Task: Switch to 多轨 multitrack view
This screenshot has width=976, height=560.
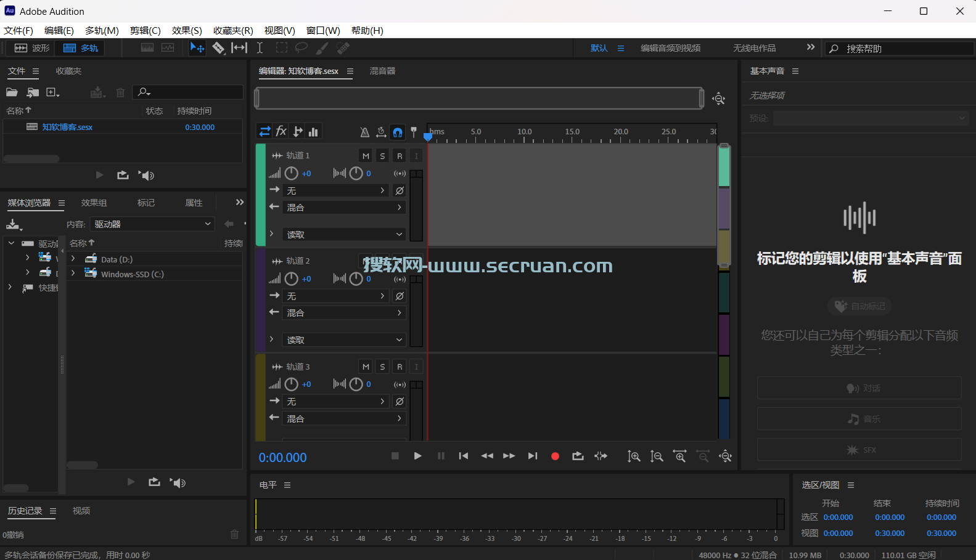Action: pos(81,48)
